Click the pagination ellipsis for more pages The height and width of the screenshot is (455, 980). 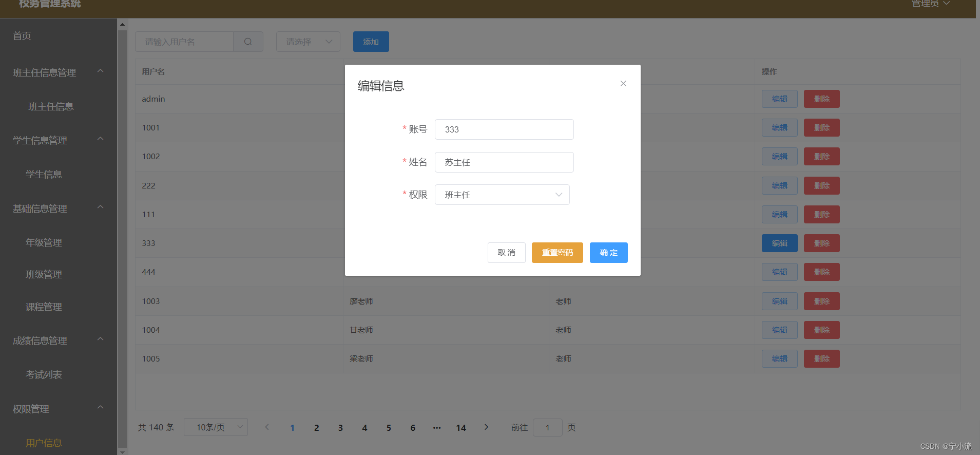click(x=437, y=427)
